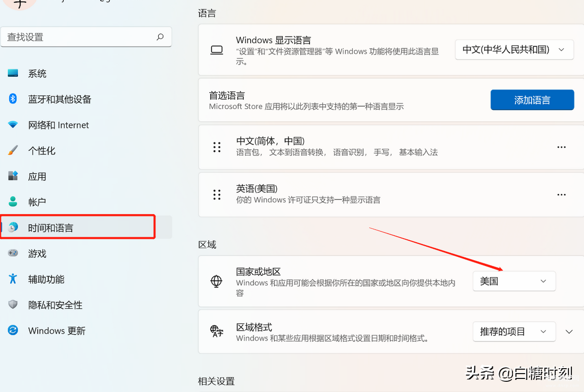Click the Accessibility figure icon

click(13, 279)
